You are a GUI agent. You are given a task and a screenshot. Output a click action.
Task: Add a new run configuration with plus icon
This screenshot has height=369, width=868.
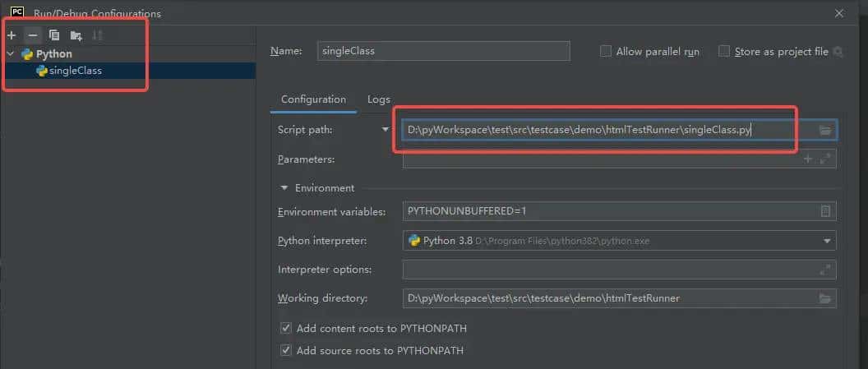[x=11, y=35]
